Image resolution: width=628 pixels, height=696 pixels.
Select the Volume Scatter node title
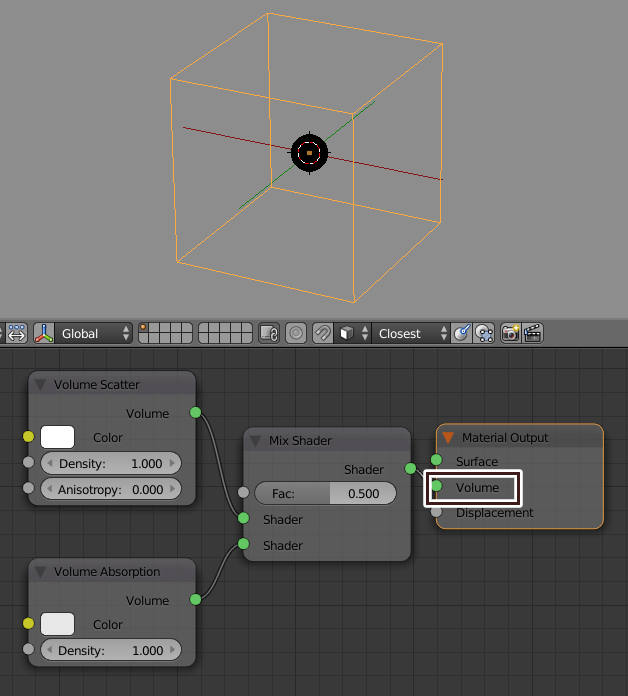(97, 384)
